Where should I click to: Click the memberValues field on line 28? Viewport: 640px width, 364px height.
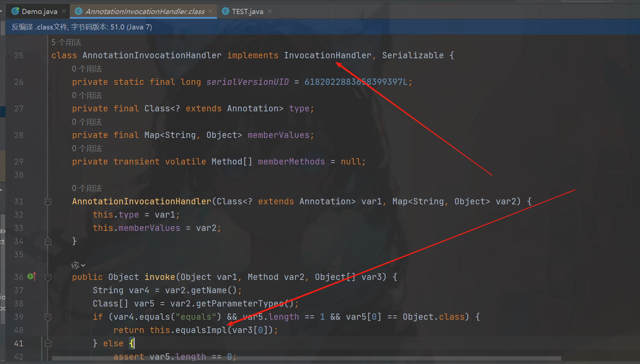pos(279,135)
